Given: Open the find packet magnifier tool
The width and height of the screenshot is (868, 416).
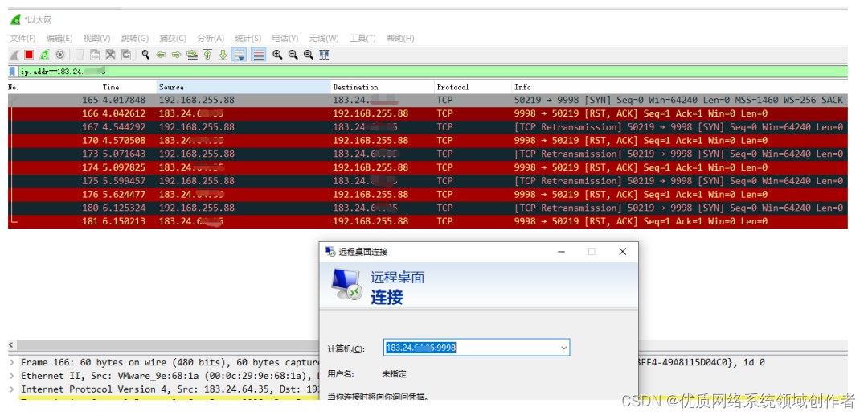Looking at the screenshot, I should tap(145, 55).
